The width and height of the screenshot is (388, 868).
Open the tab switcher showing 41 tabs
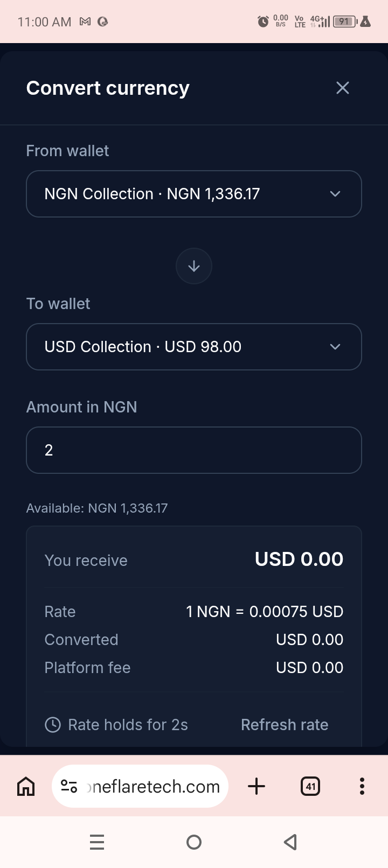pyautogui.click(x=310, y=786)
